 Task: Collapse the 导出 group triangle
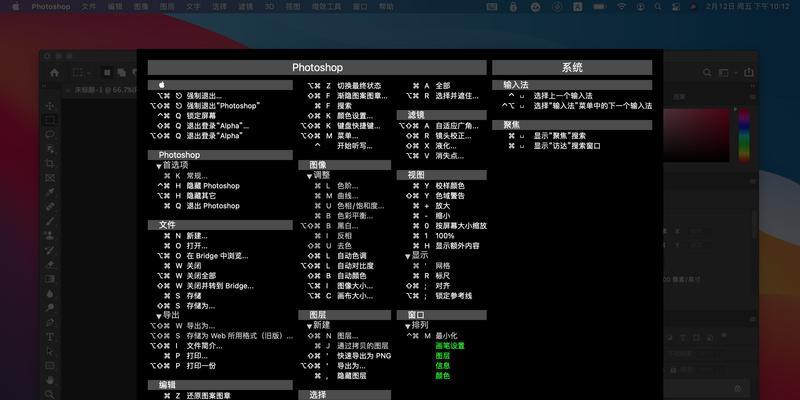tap(159, 316)
